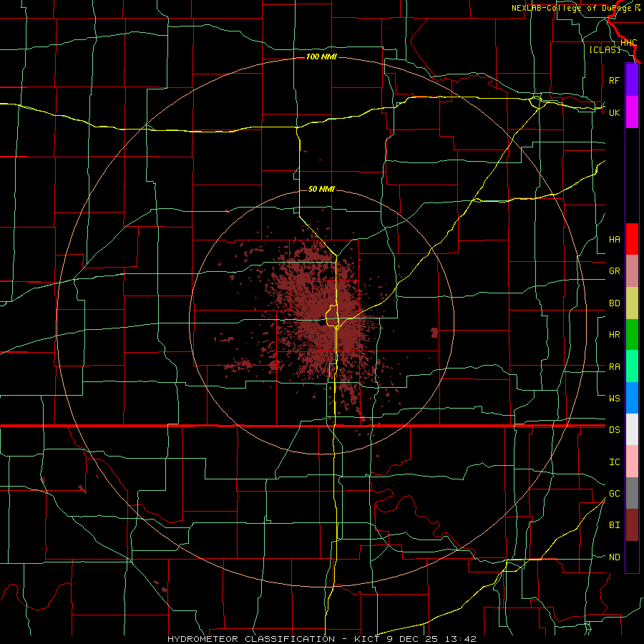Image resolution: width=644 pixels, height=644 pixels.
Task: Click the GR legend label
Action: click(614, 270)
